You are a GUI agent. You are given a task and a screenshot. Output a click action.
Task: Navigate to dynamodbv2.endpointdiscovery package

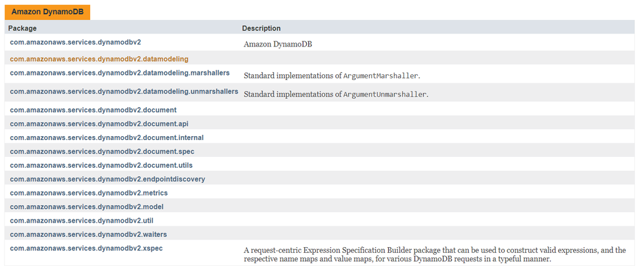click(108, 179)
